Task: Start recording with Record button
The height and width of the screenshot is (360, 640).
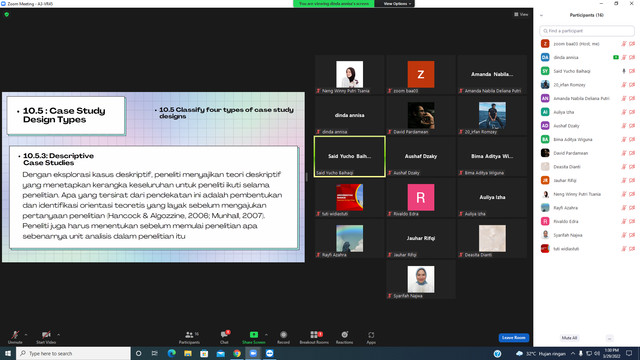Action: (283, 337)
